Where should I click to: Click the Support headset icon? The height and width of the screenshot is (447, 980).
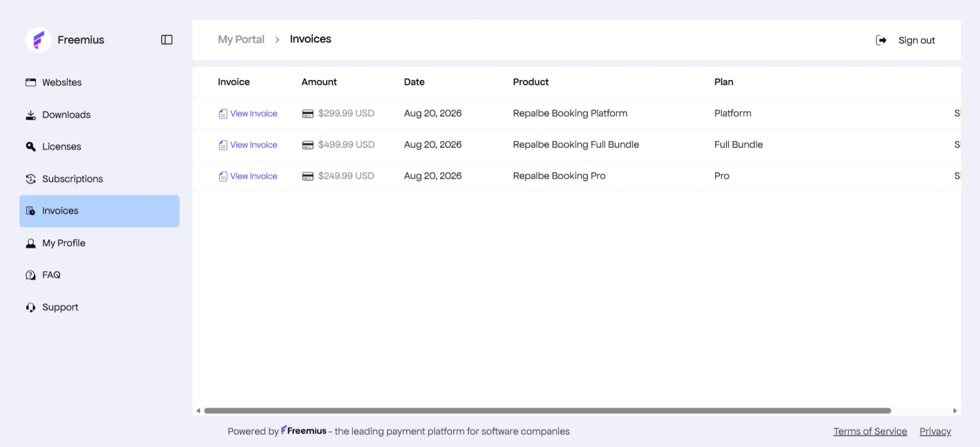tap(31, 307)
